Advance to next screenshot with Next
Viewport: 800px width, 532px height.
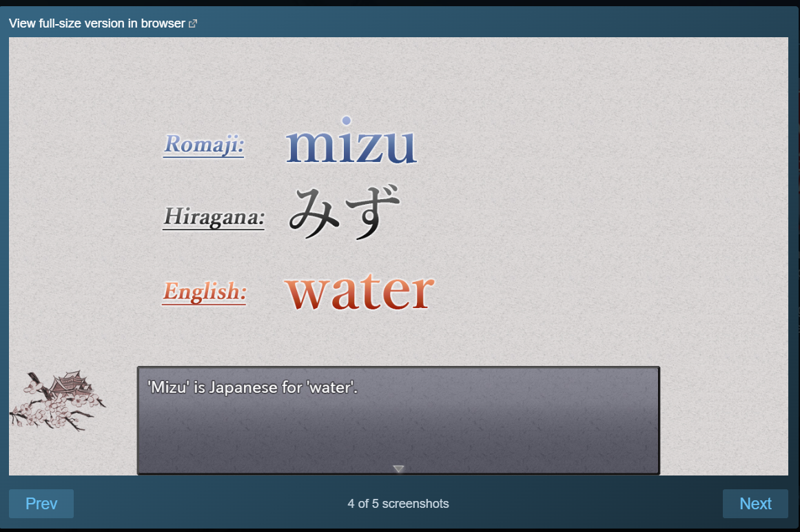pyautogui.click(x=755, y=504)
